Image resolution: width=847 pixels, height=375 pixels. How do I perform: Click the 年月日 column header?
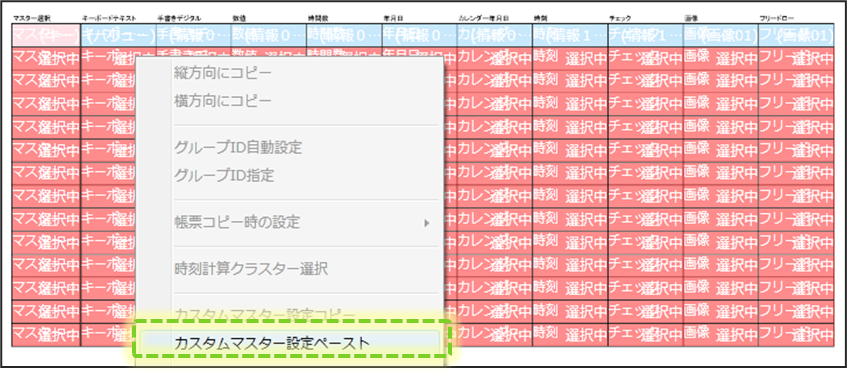[392, 18]
